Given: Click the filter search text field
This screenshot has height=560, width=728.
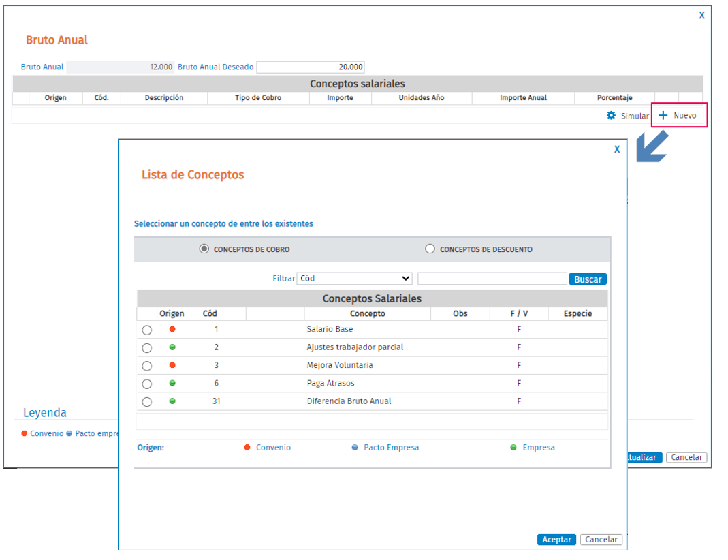Looking at the screenshot, I should (492, 278).
